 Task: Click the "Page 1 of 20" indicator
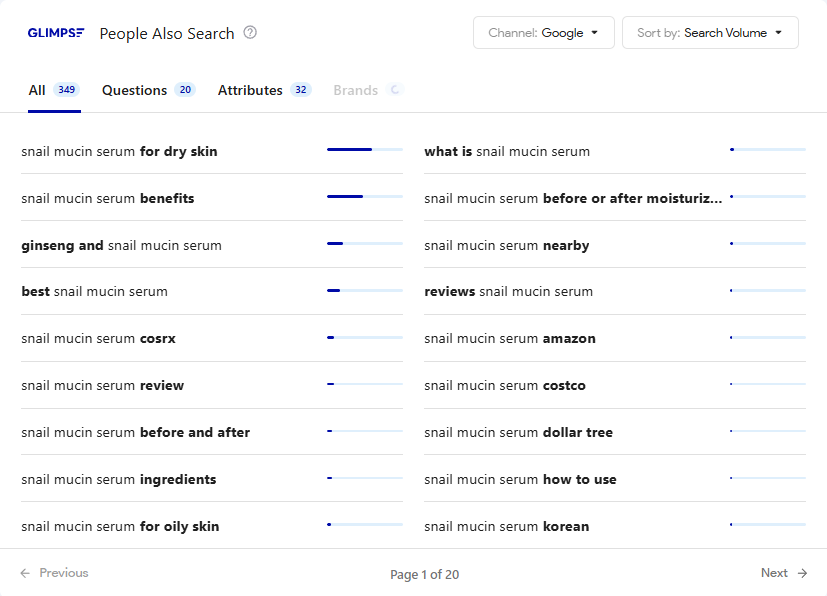pyautogui.click(x=424, y=575)
